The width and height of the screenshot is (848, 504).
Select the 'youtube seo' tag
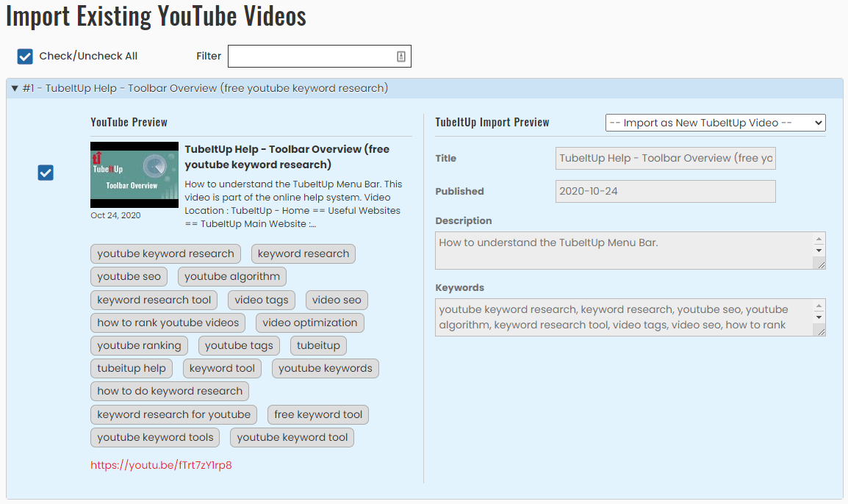(129, 276)
